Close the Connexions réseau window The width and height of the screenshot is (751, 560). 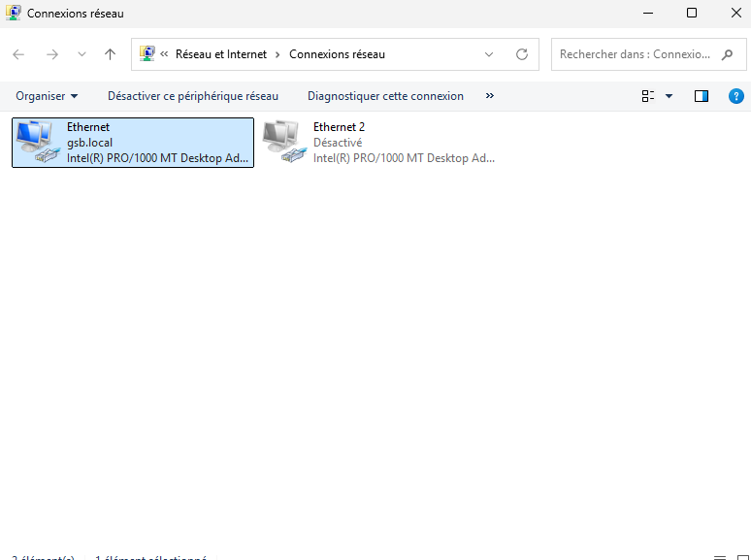tap(736, 13)
